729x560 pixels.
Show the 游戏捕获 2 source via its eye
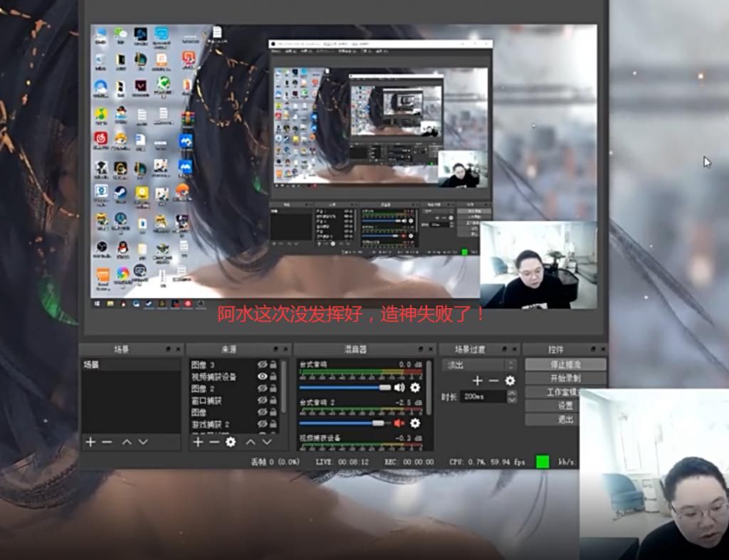point(262,424)
